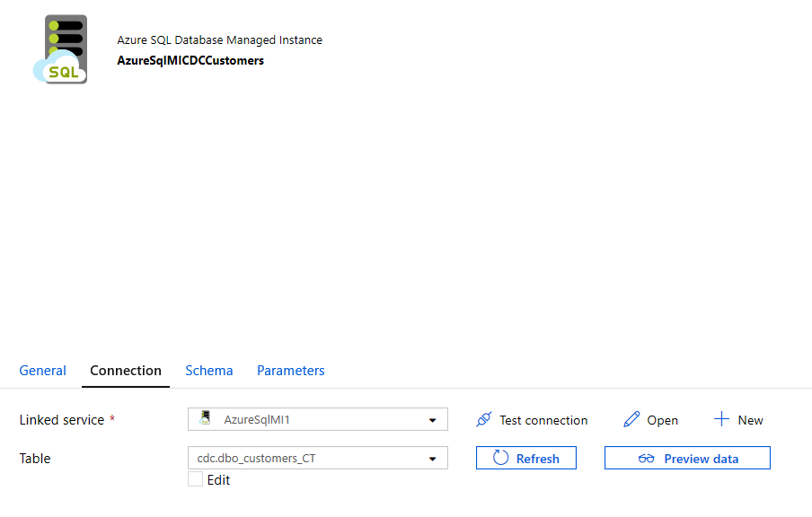The height and width of the screenshot is (517, 812).
Task: Click the glasses icon on Preview data
Action: 646,458
